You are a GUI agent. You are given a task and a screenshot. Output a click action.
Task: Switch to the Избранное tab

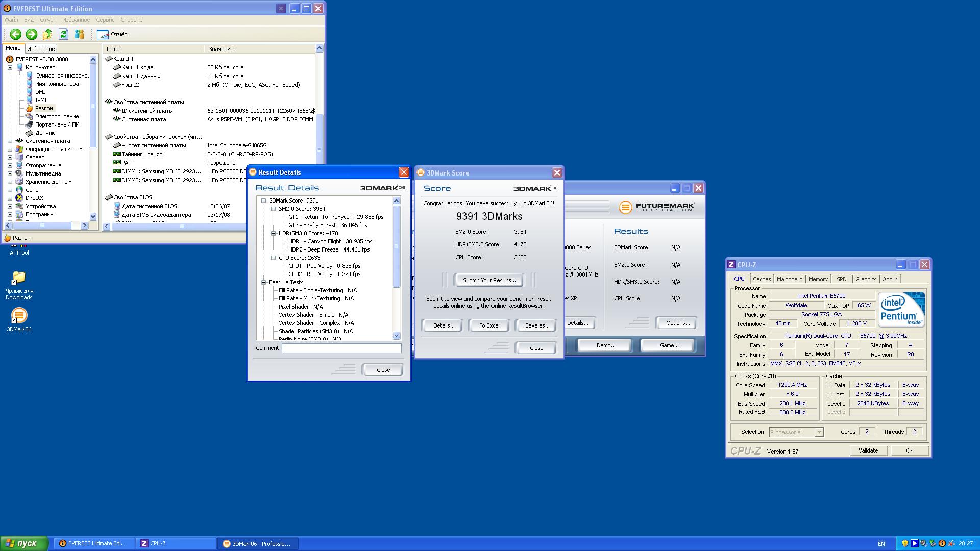pos(40,49)
